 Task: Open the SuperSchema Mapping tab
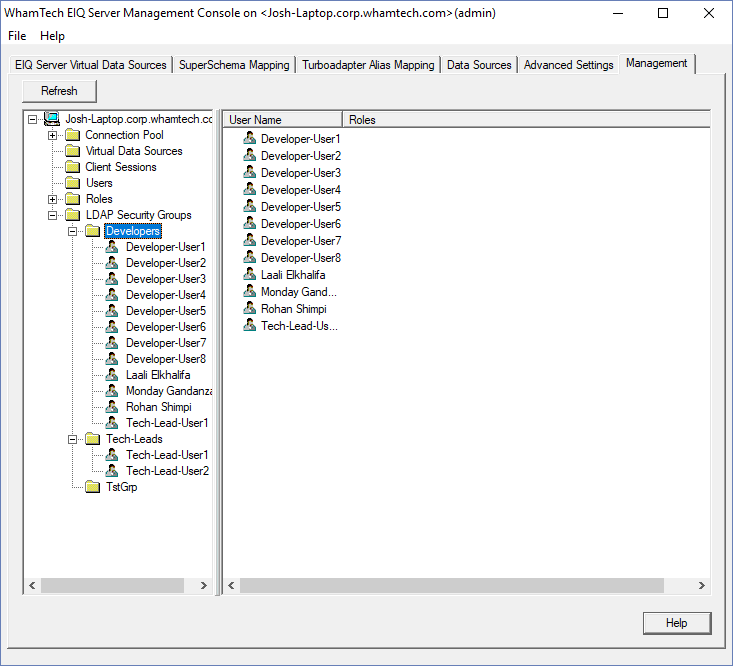click(234, 65)
